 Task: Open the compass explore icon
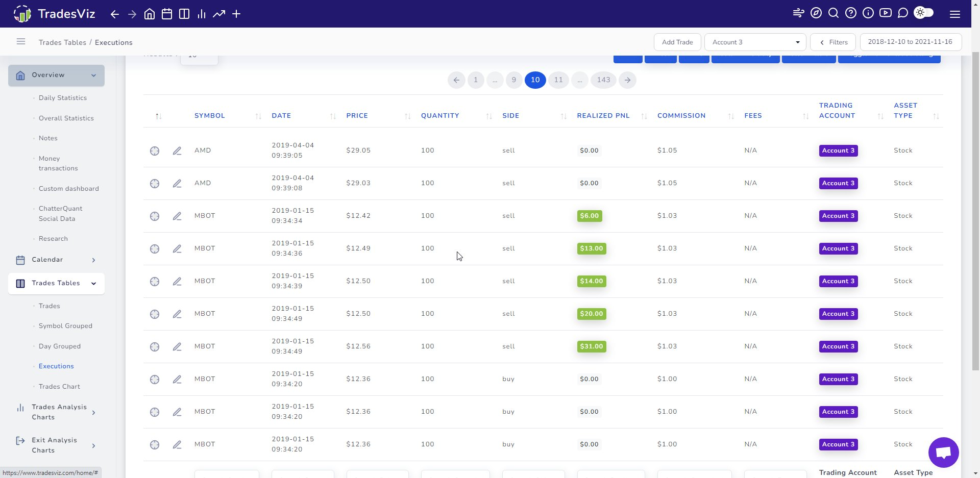[816, 13]
